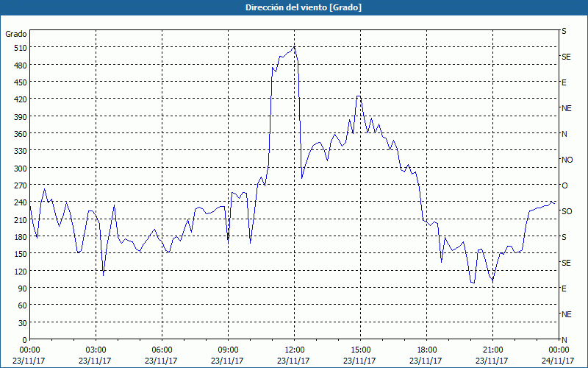
Task: Select the 18:00 time axis label
Action: pos(426,350)
